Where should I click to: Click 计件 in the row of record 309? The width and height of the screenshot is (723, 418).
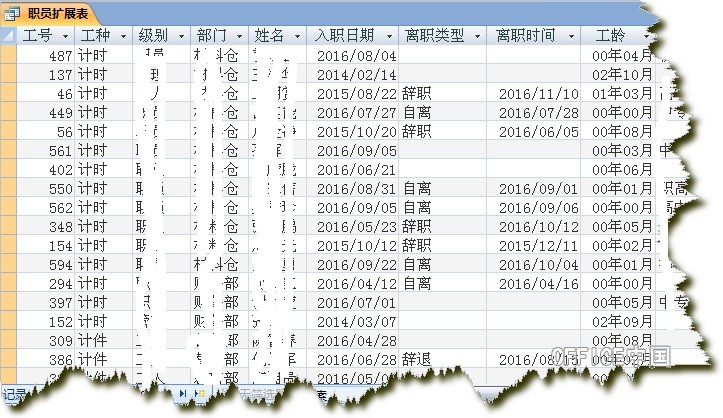click(92, 341)
